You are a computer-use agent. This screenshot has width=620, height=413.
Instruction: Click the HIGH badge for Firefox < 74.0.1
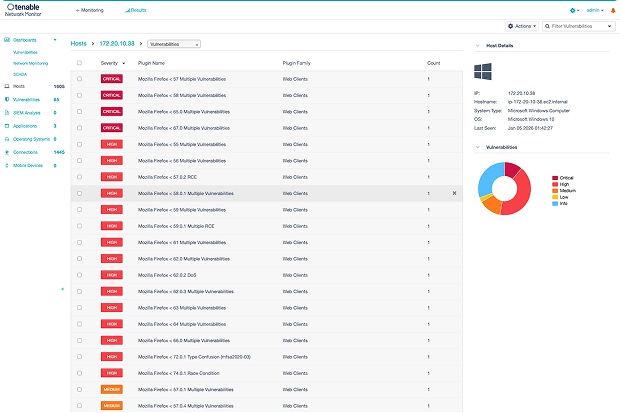tap(112, 373)
